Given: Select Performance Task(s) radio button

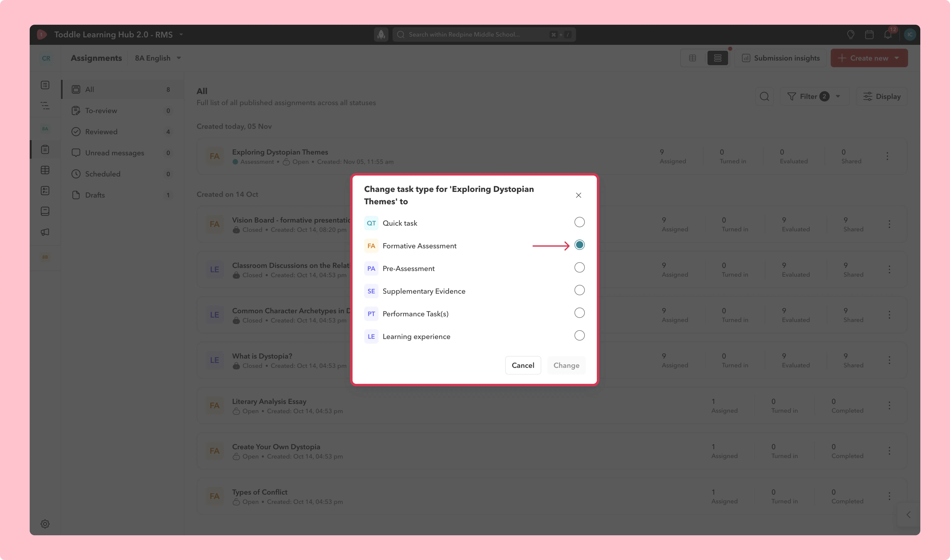Looking at the screenshot, I should click(x=579, y=313).
